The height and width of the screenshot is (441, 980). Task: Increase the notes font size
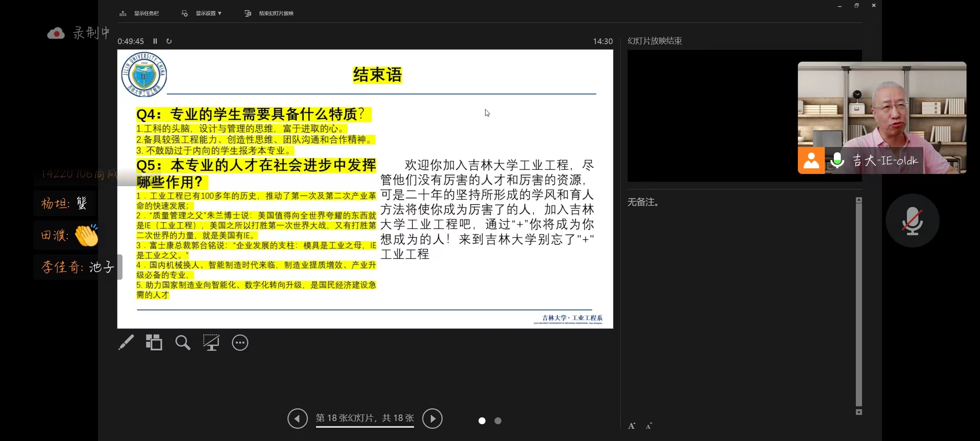tap(632, 426)
